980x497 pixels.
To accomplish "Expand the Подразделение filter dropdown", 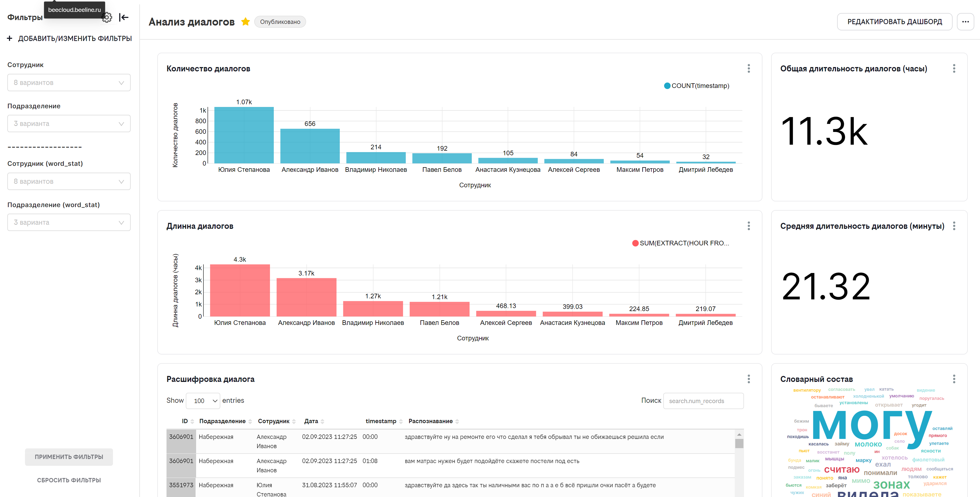I will point(69,124).
